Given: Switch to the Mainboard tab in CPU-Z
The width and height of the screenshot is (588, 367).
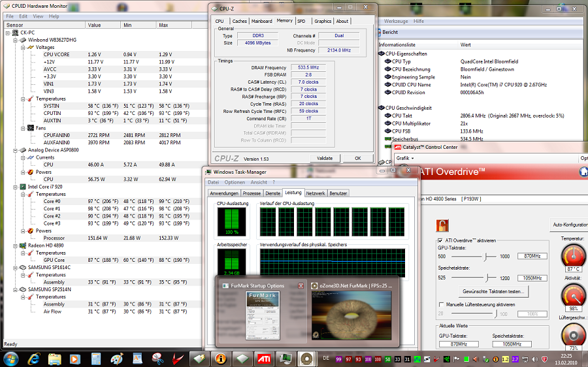Looking at the screenshot, I should (x=262, y=22).
